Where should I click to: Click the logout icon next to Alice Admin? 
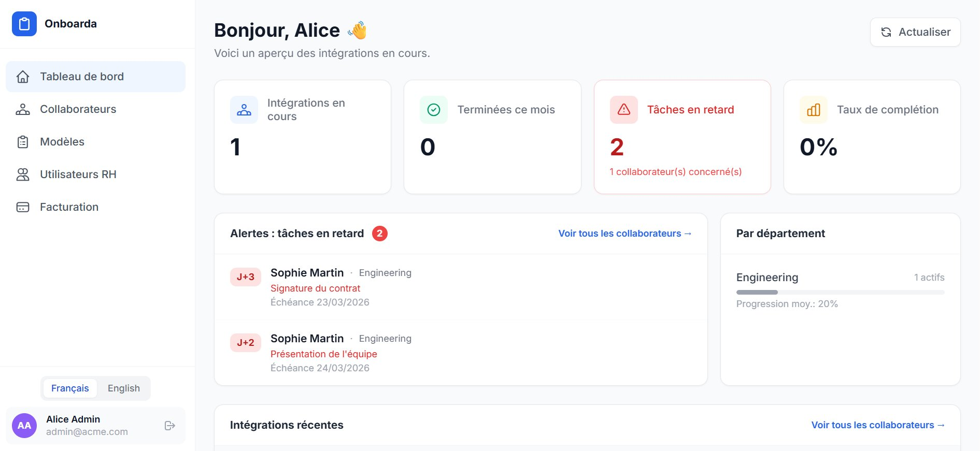coord(169,426)
